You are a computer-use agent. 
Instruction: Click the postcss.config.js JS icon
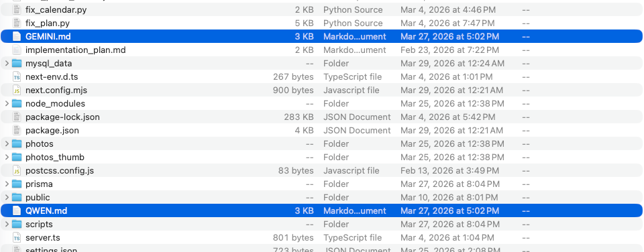pyautogui.click(x=16, y=170)
